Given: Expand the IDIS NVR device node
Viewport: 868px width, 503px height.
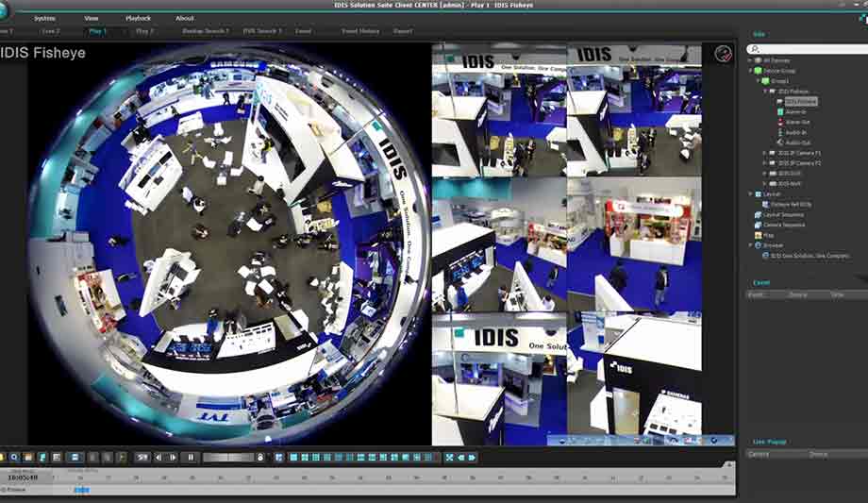Looking at the screenshot, I should [x=765, y=183].
